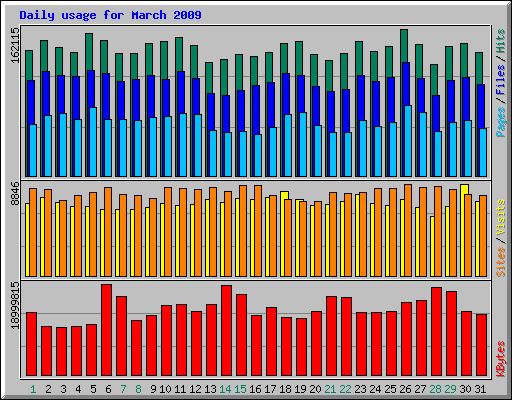Click the orange 'Sites' legend label

click(x=500, y=262)
